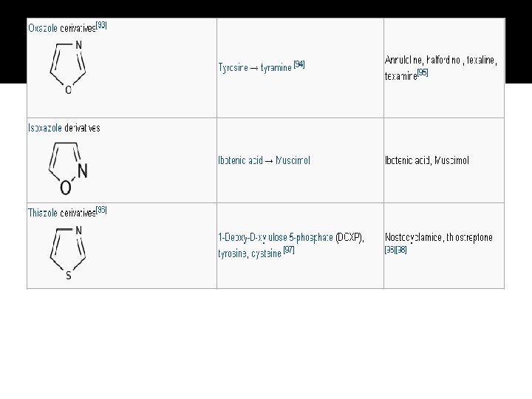Click the isoxazole ring structure image

pyautogui.click(x=68, y=168)
